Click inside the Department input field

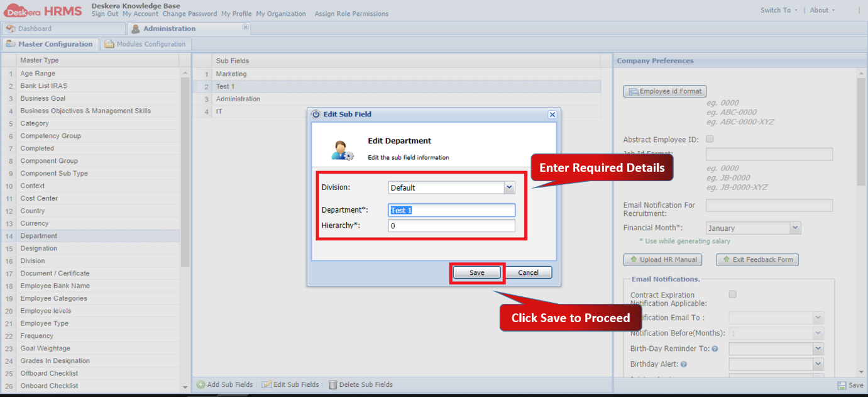point(451,210)
